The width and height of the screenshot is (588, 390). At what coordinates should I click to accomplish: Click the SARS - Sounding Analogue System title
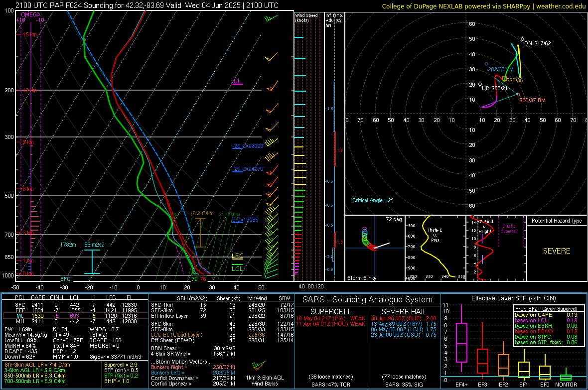coord(368,299)
